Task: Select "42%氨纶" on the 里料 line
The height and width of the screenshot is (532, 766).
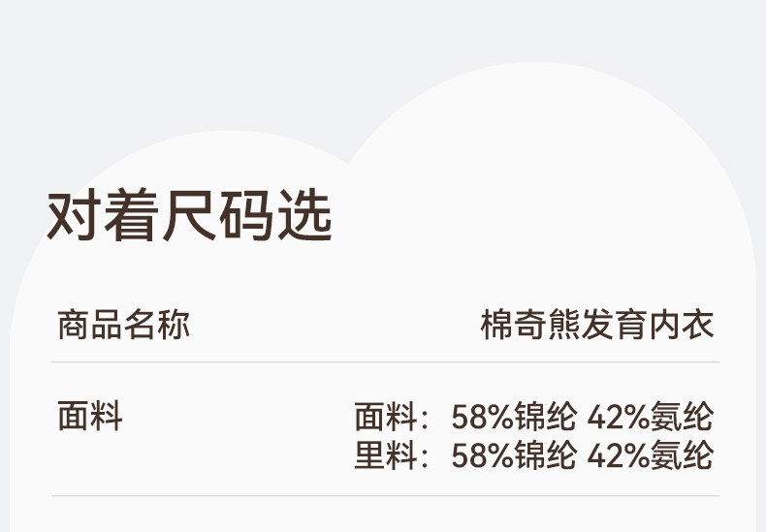Action: pyautogui.click(x=650, y=454)
